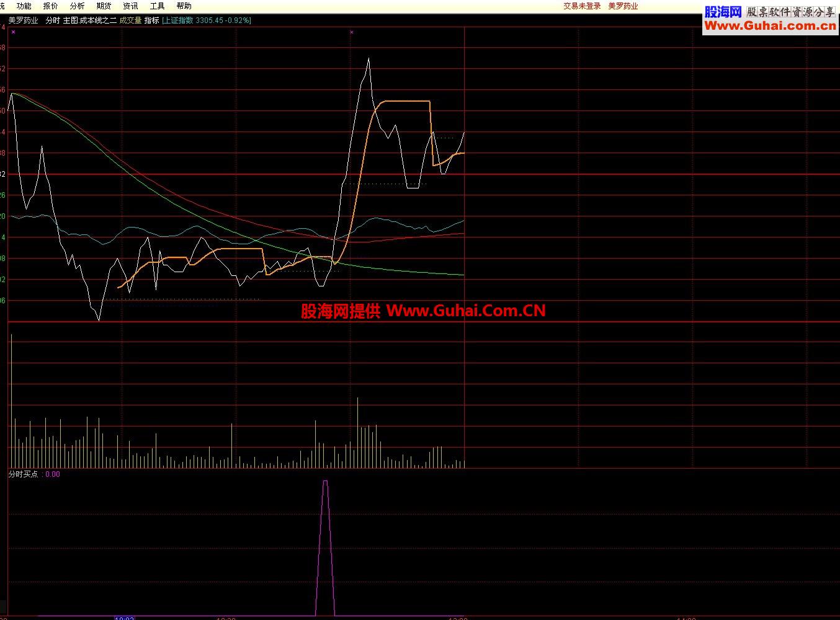Click the 分时 label in chart header
Screen dimensions: 840x620
click(53, 20)
